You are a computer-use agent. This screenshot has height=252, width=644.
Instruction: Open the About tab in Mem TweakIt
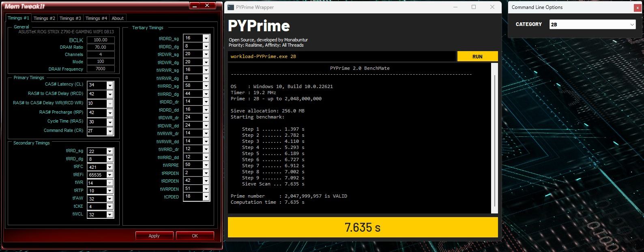point(118,18)
